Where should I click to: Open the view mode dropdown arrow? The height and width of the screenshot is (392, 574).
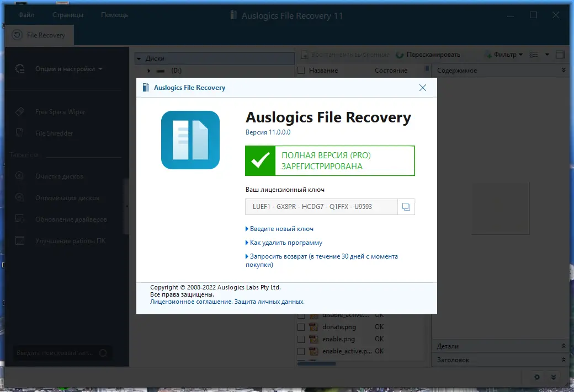548,55
